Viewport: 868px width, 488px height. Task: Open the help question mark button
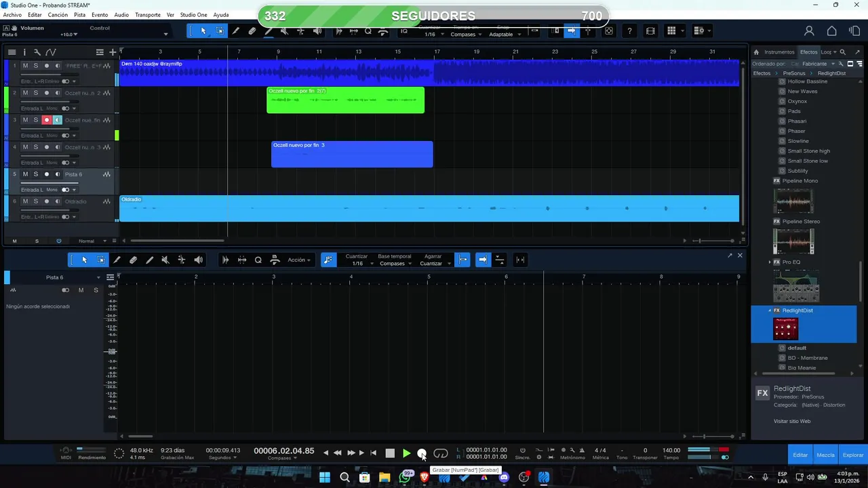(x=630, y=31)
